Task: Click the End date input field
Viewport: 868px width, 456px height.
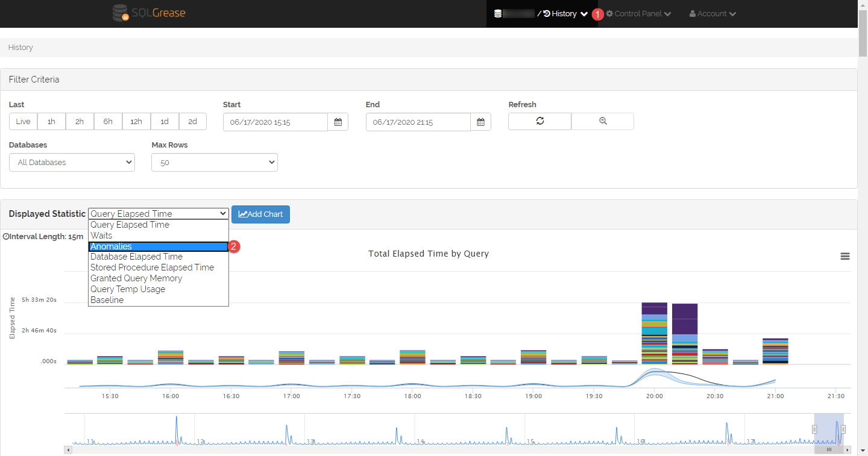Action: pos(418,122)
